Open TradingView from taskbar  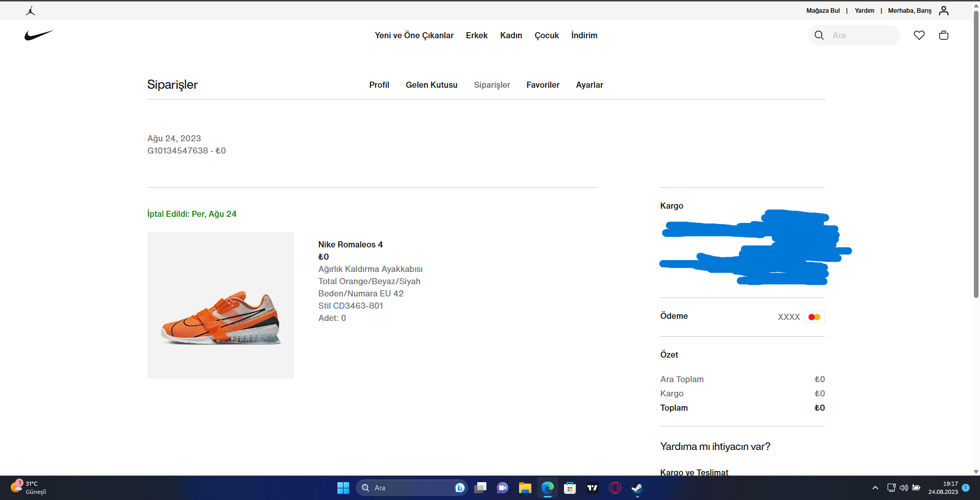(593, 488)
